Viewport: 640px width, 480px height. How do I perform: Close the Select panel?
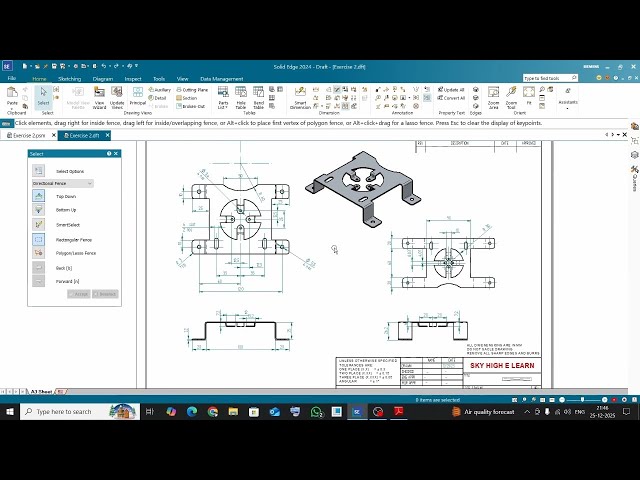(x=116, y=153)
